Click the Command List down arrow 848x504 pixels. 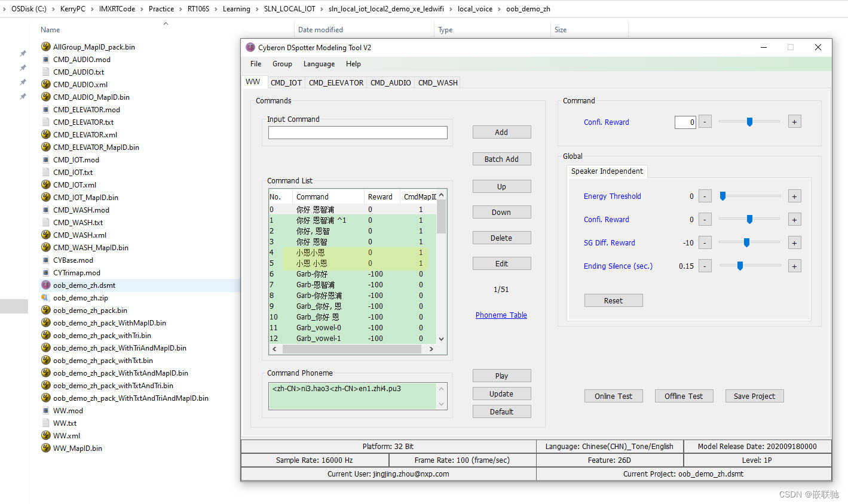[x=442, y=339]
